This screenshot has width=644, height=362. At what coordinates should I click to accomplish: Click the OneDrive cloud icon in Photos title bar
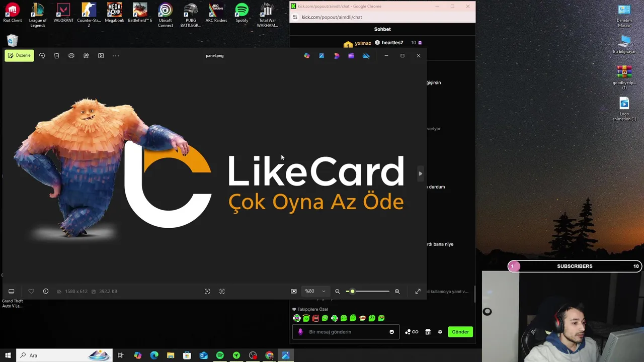click(366, 56)
